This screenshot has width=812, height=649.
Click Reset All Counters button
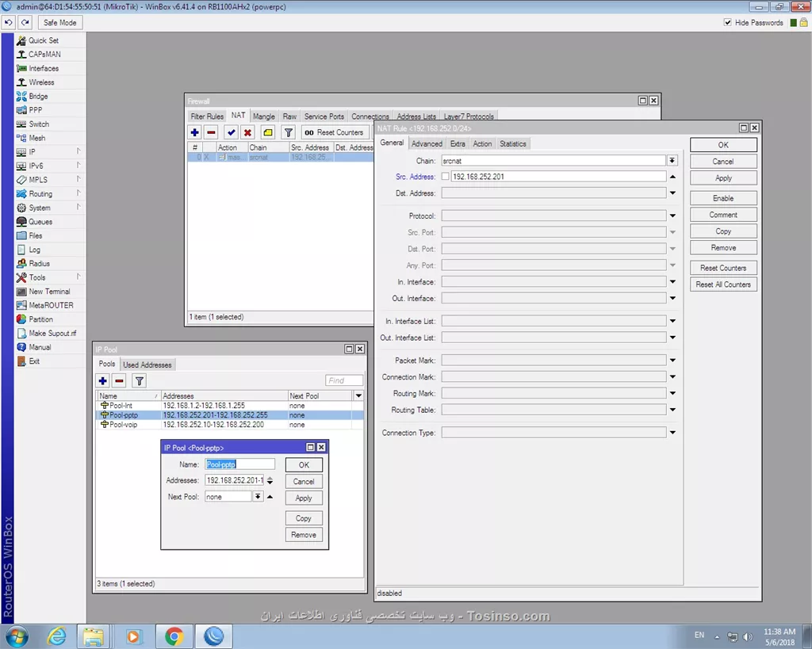pos(723,284)
